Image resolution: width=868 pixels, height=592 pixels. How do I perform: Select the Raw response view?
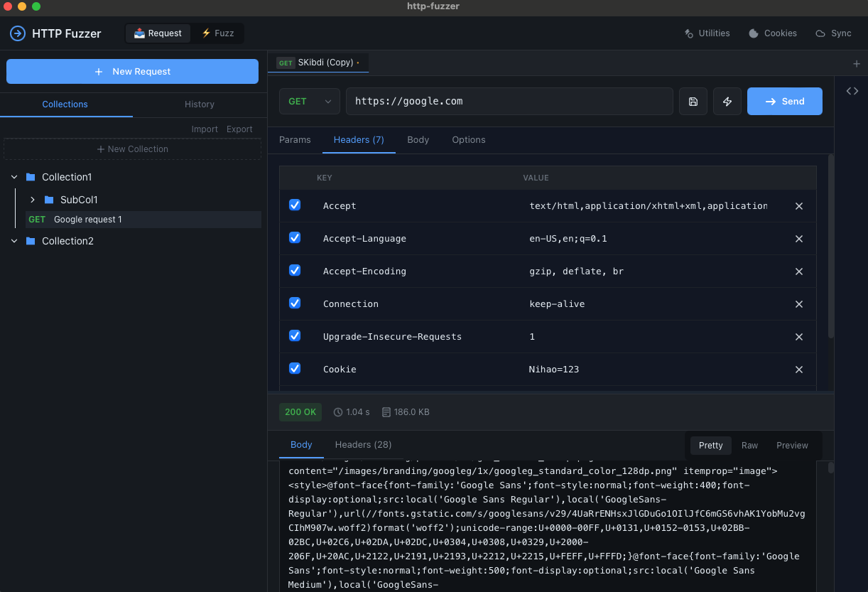pos(749,445)
